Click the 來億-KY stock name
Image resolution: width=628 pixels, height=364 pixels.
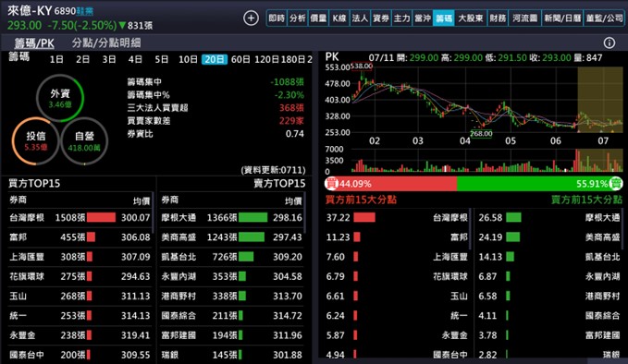click(x=30, y=10)
